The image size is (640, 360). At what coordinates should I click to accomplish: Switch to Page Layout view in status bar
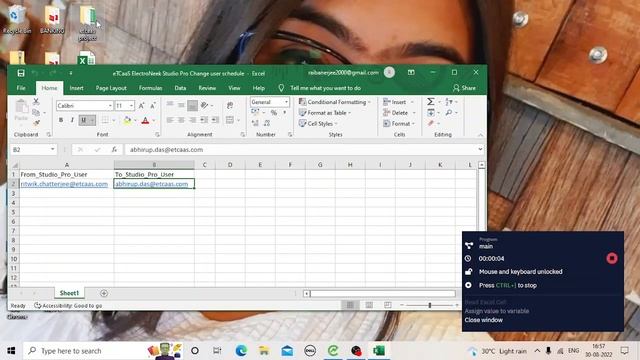click(369, 305)
